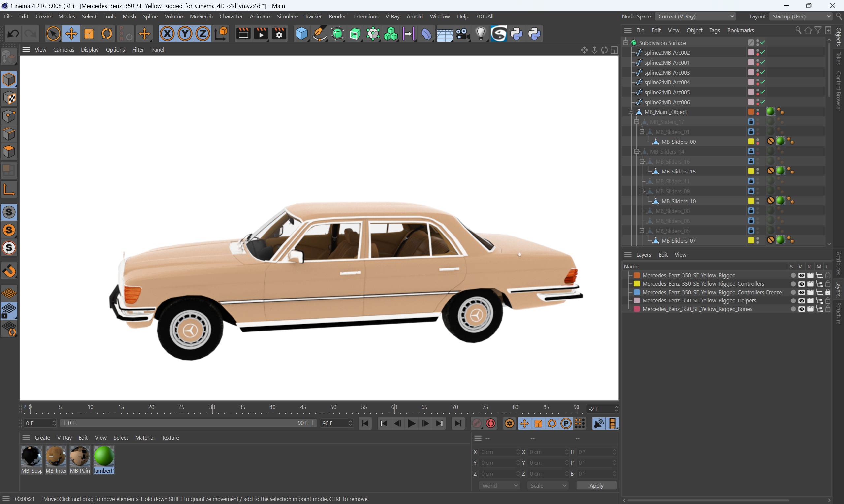The width and height of the screenshot is (844, 504).
Task: Select the Scale tool
Action: (89, 34)
